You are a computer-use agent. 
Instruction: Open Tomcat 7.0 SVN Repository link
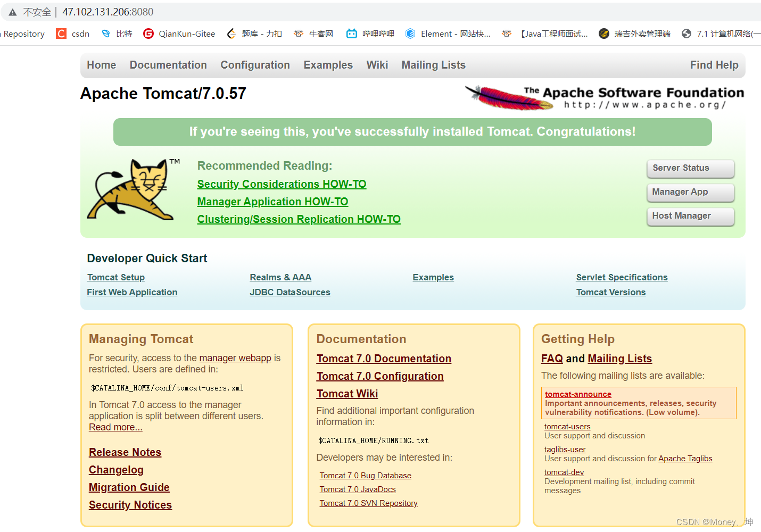pyautogui.click(x=368, y=503)
